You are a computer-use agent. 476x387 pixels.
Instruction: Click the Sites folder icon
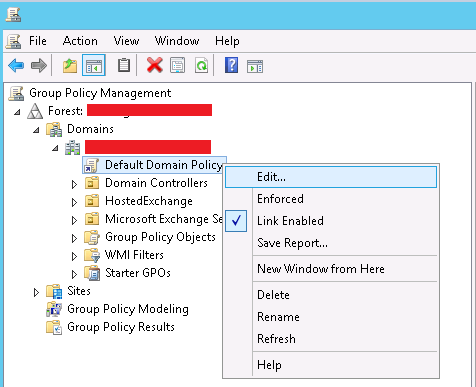tap(54, 291)
